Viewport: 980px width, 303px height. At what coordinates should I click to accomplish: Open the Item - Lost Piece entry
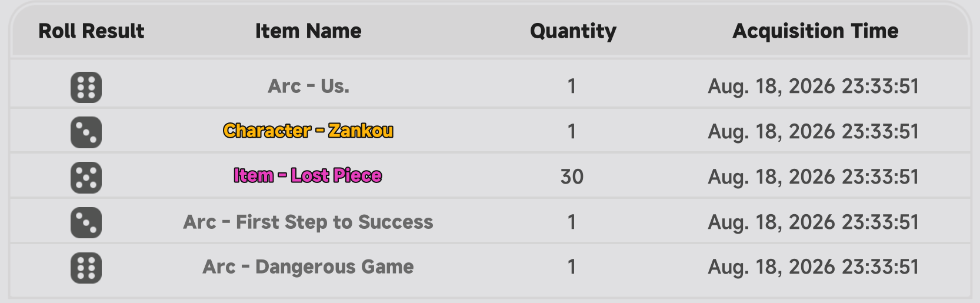(x=308, y=175)
